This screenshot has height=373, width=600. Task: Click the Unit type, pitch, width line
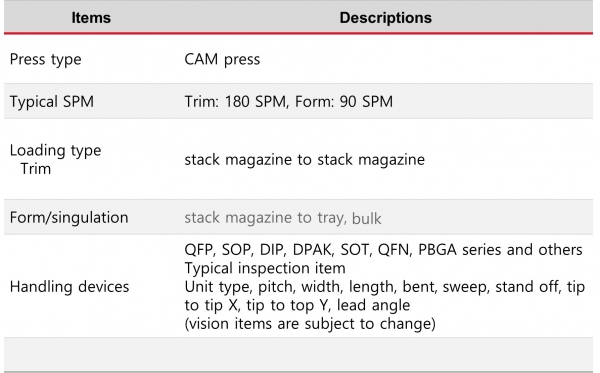tap(385, 287)
